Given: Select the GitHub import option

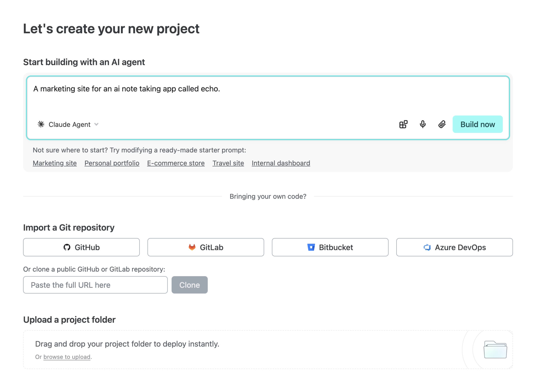Looking at the screenshot, I should click(x=81, y=247).
